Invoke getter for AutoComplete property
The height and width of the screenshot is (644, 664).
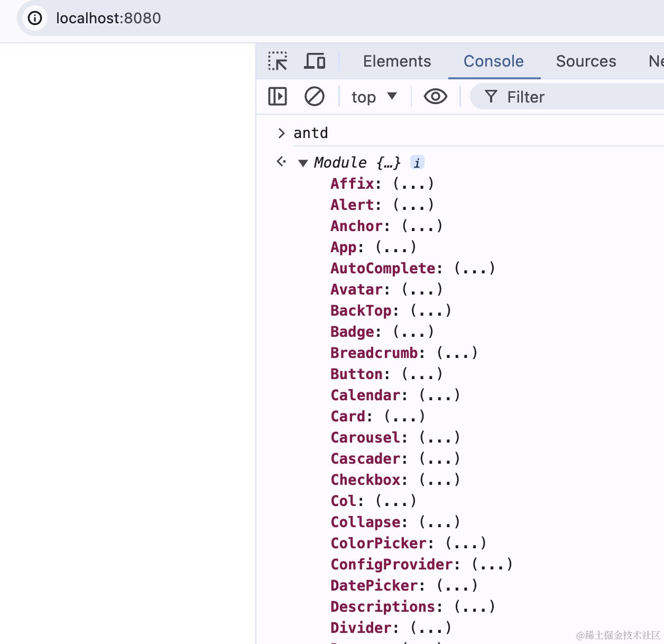tap(475, 269)
